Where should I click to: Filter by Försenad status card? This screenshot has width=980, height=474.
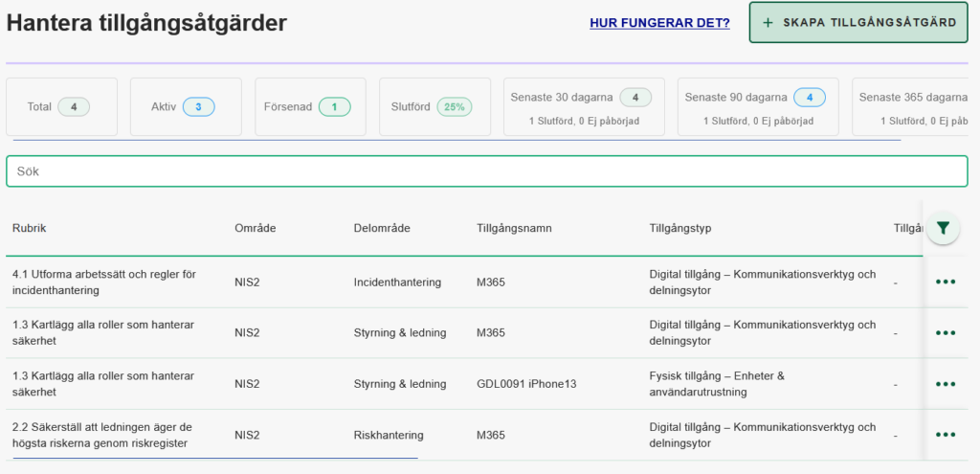point(310,106)
